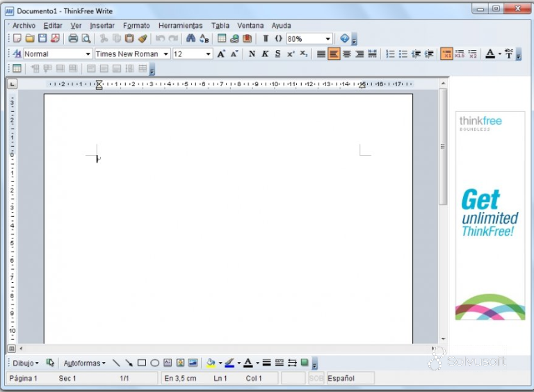Export to PDF icon in toolbar
The image size is (534, 392).
tap(55, 38)
